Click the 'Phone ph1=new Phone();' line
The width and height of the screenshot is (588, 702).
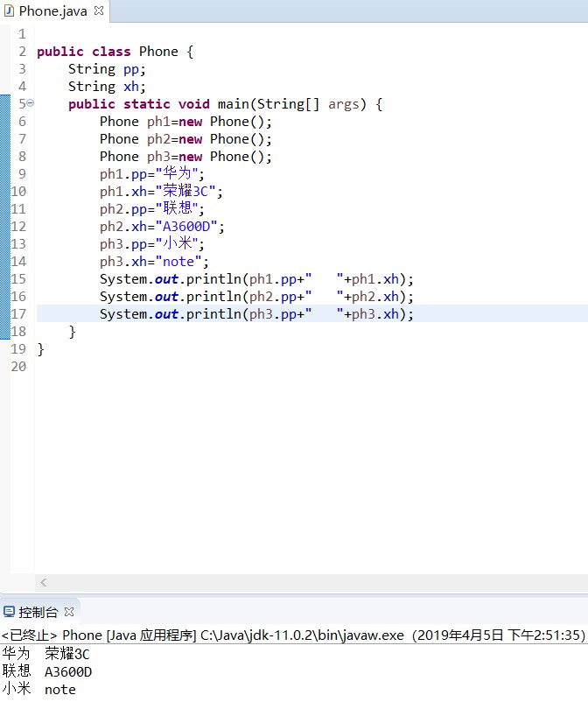click(x=185, y=122)
